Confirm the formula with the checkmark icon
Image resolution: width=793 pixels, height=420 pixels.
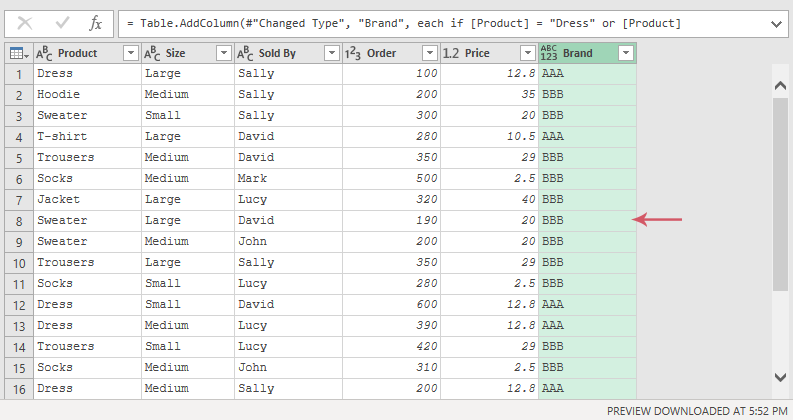63,23
